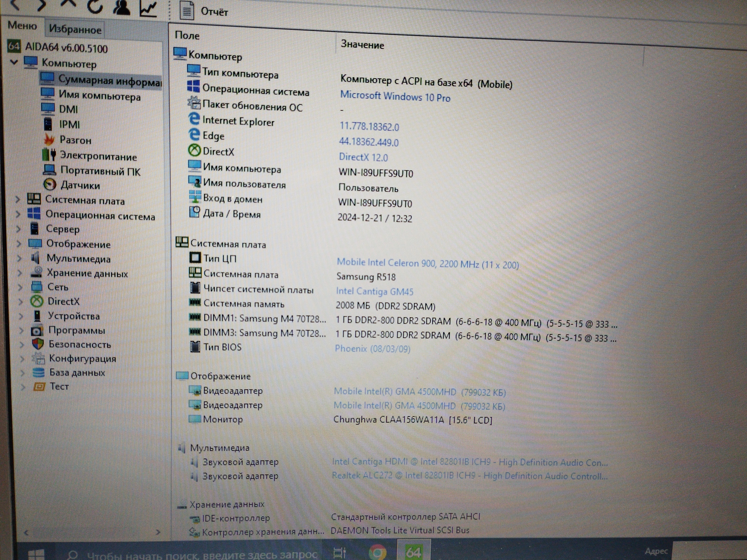747x560 pixels.
Task: Open the IPMI tree entry
Action: pos(69,124)
